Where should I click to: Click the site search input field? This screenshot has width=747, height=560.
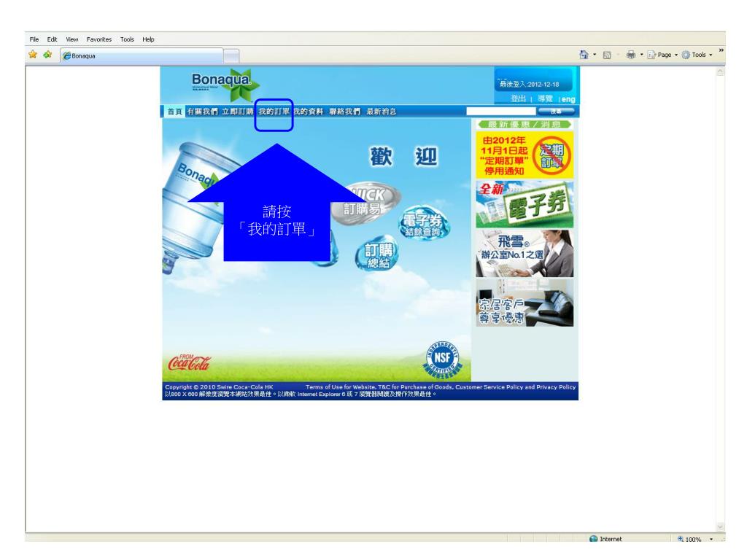pyautogui.click(x=500, y=111)
